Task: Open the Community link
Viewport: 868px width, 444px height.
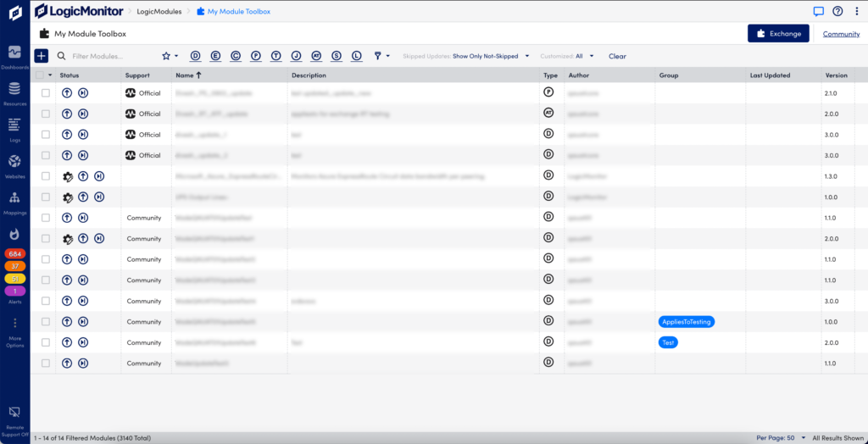Action: point(841,34)
